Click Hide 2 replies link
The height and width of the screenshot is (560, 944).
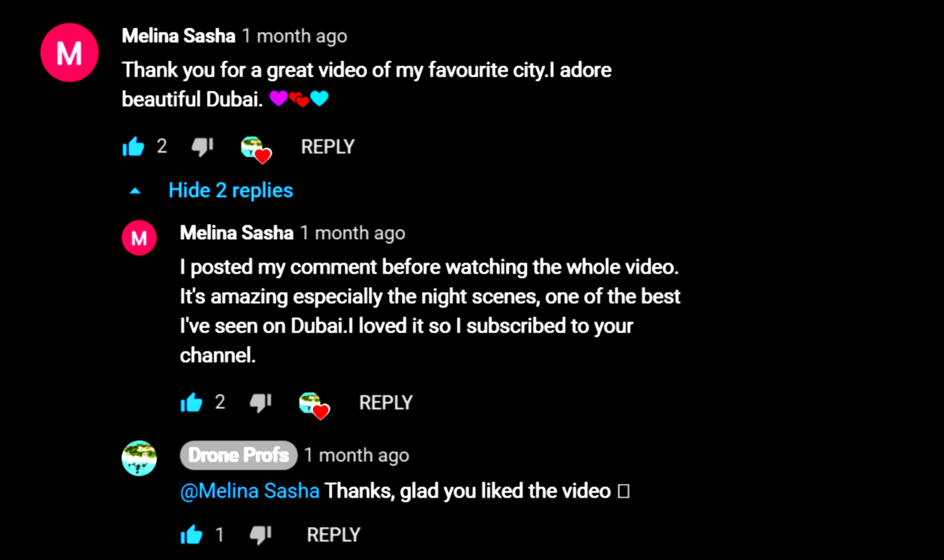[x=231, y=190]
